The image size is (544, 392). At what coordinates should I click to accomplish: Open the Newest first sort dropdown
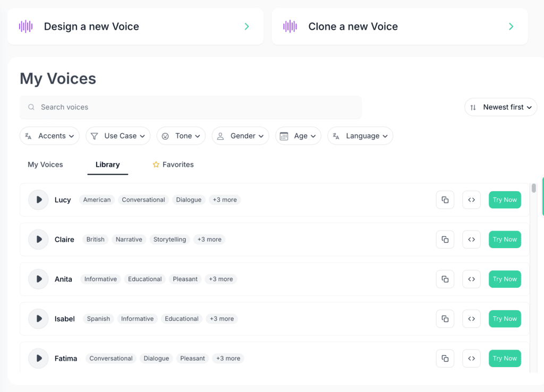pos(500,107)
